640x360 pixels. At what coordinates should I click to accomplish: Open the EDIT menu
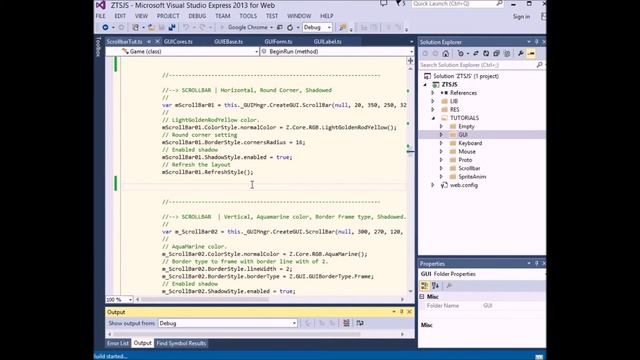point(120,16)
